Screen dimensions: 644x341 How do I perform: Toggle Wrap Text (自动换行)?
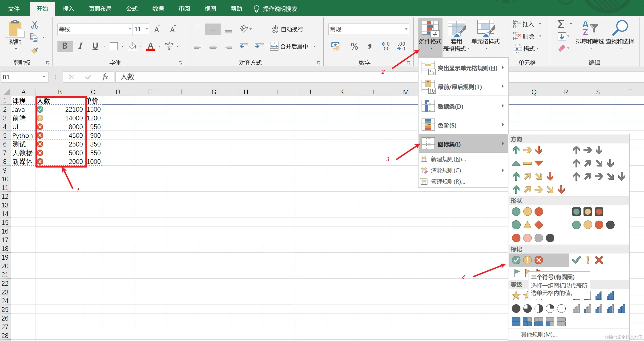(x=287, y=29)
